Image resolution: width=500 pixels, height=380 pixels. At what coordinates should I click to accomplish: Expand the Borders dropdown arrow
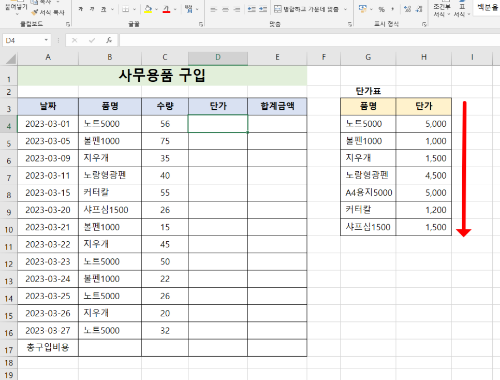134,9
